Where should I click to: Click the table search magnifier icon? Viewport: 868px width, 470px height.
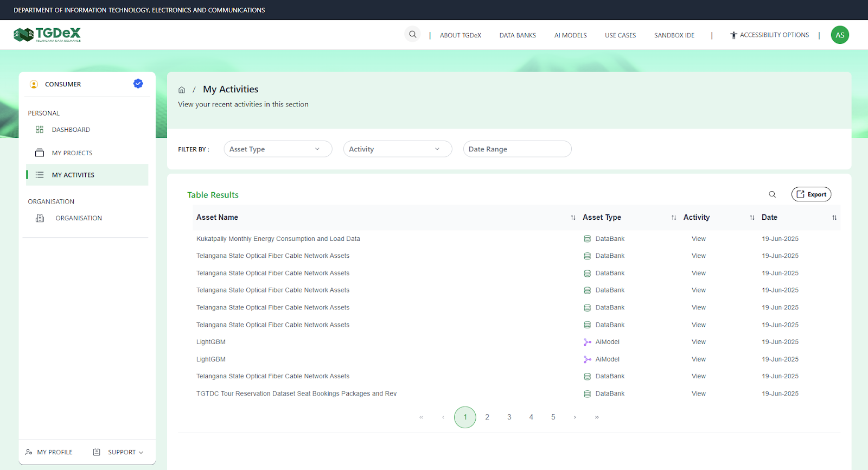point(772,194)
